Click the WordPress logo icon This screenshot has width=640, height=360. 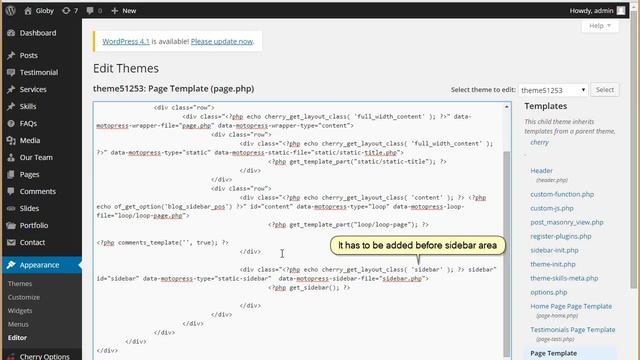pyautogui.click(x=11, y=11)
